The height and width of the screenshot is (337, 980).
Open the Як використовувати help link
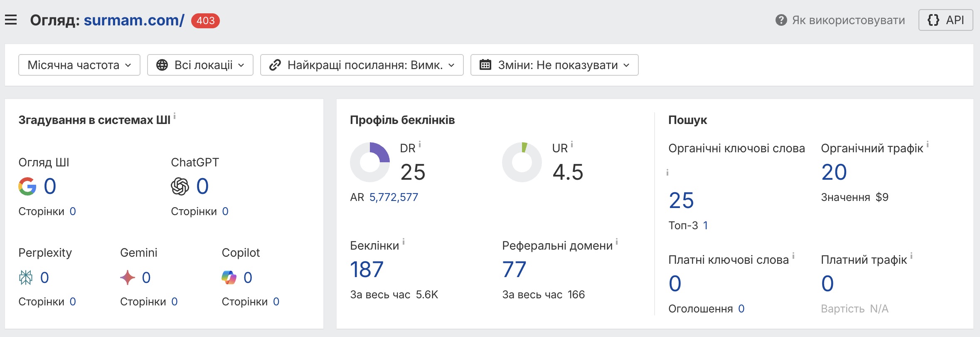pos(848,20)
